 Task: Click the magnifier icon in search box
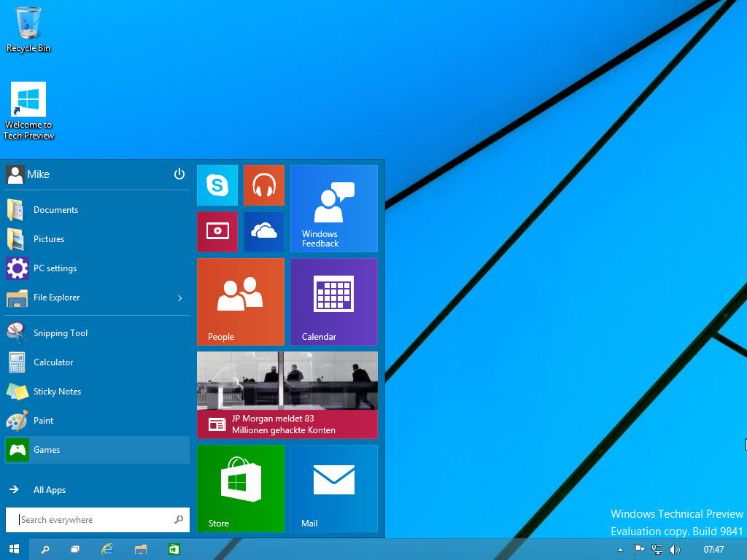[179, 519]
